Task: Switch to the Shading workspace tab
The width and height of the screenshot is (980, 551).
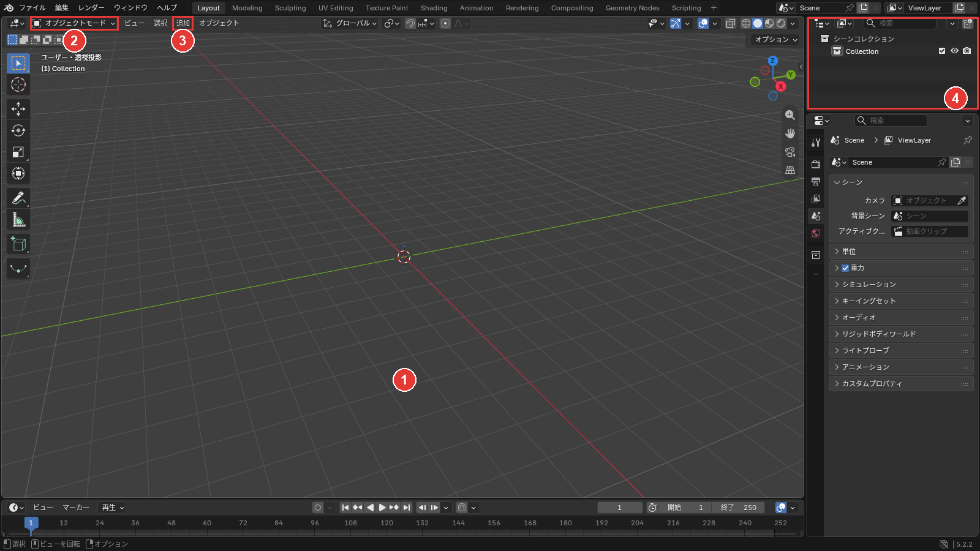Action: (x=434, y=8)
